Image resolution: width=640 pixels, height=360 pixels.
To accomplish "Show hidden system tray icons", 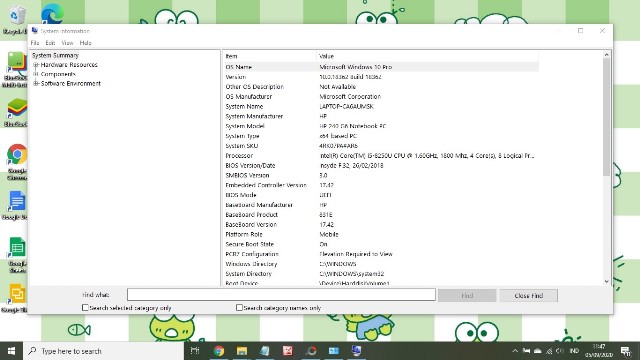I will click(515, 351).
